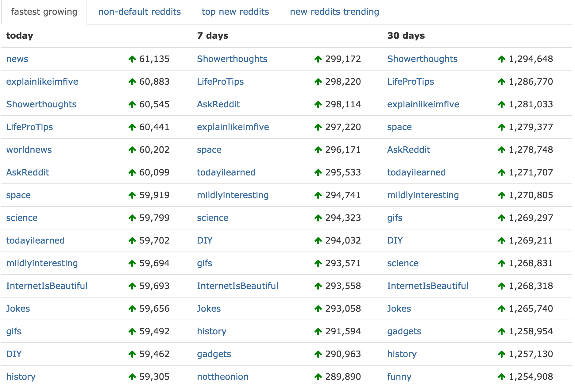Open mildlyinteresting in the 7 days column
This screenshot has width=575, height=392.
(233, 195)
